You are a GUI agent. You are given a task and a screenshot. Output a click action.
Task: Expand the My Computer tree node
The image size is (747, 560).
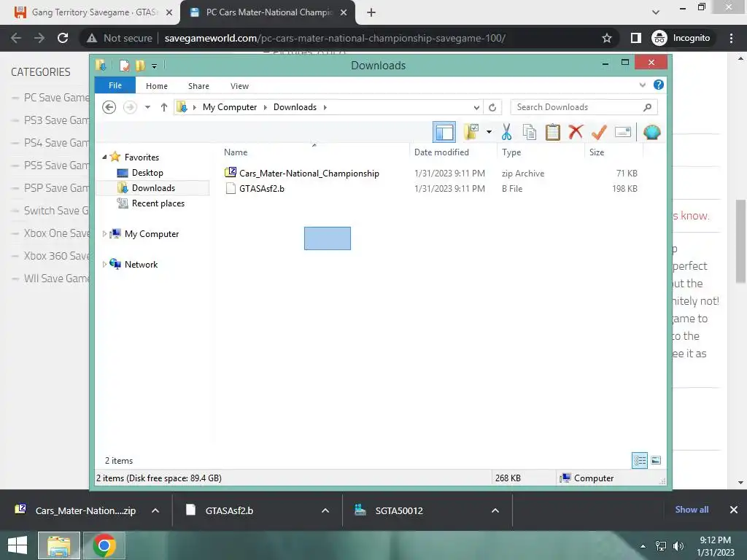pos(104,233)
